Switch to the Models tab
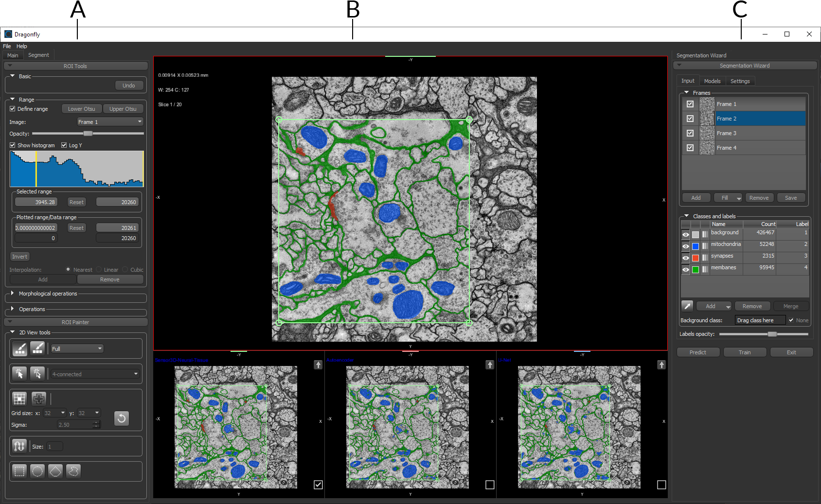Viewport: 821px width, 504px height. coord(712,81)
